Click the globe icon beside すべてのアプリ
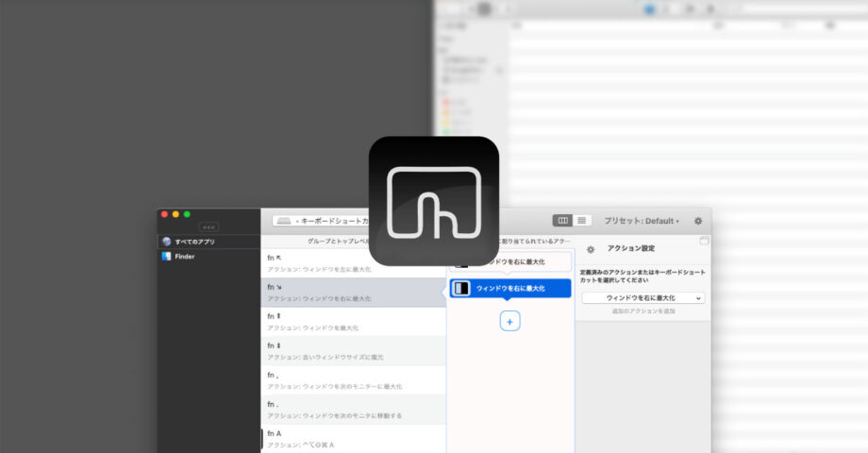 click(x=167, y=242)
